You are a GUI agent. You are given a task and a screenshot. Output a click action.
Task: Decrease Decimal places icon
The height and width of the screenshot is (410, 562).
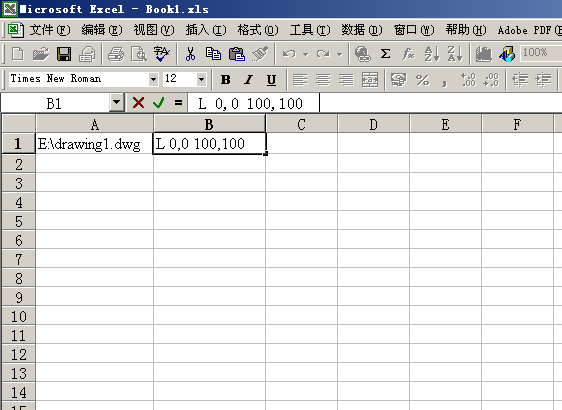point(491,80)
